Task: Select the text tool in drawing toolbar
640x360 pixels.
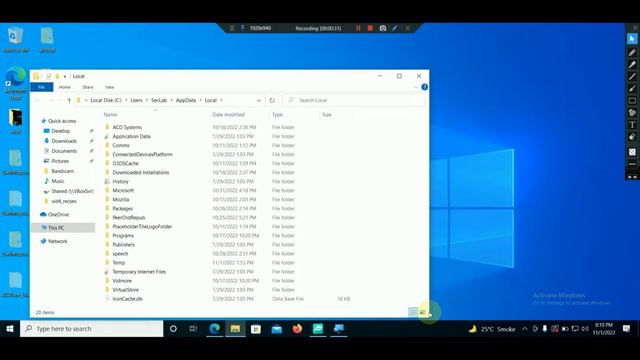Action: (632, 124)
